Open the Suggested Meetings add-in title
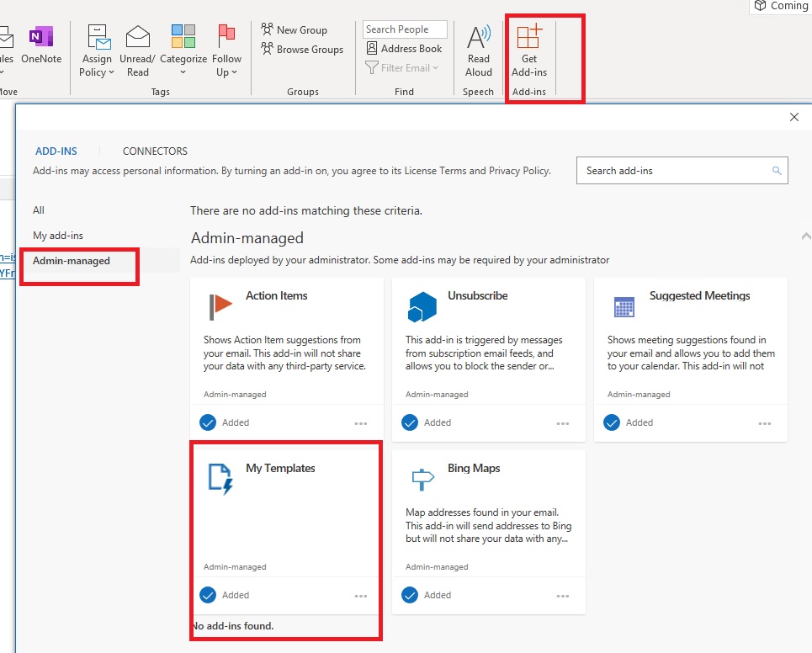This screenshot has width=812, height=653. 699,295
